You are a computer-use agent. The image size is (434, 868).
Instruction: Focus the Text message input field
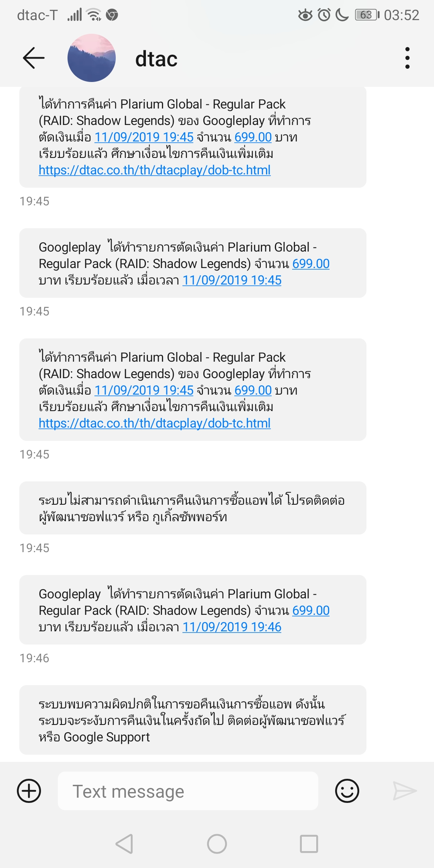coord(188,791)
